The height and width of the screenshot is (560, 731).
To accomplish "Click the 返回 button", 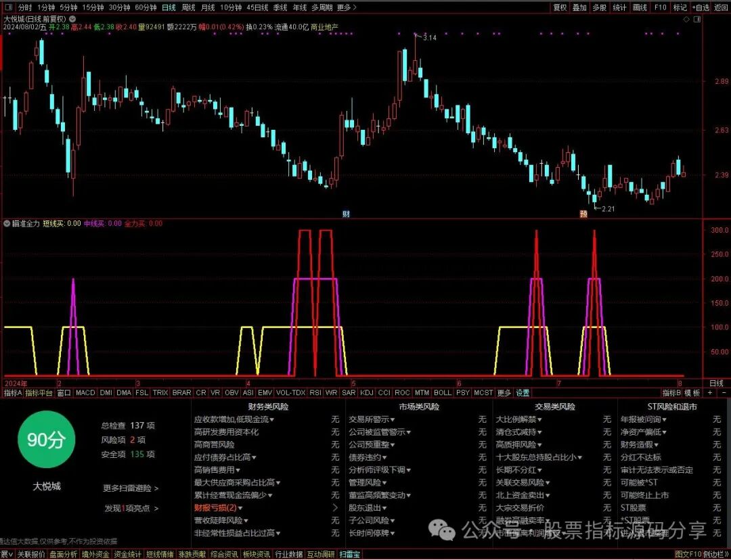I will tap(721, 7).
